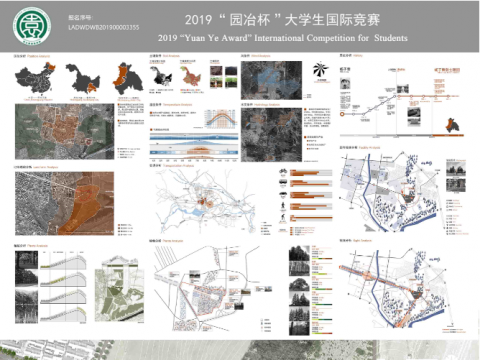Click the running person icon
The width and height of the screenshot is (480, 360).
283,218
